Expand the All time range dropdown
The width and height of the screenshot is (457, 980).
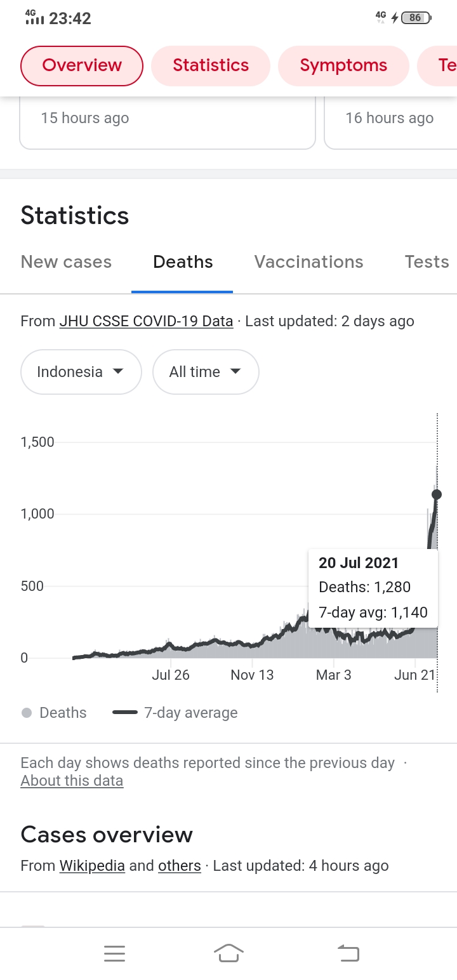(206, 372)
